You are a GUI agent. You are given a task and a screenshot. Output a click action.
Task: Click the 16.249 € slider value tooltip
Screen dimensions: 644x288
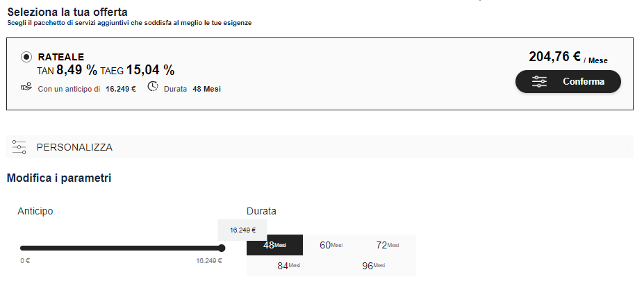(242, 230)
